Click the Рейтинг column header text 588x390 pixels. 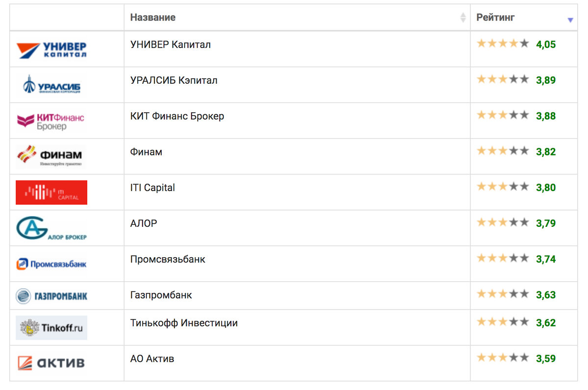495,18
